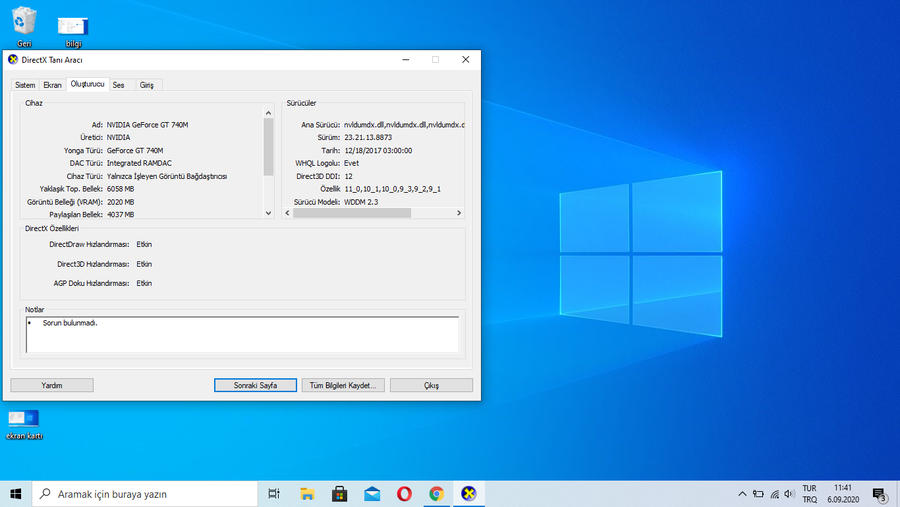
Task: Click the Integrated RAMDAC value
Action: (x=139, y=163)
